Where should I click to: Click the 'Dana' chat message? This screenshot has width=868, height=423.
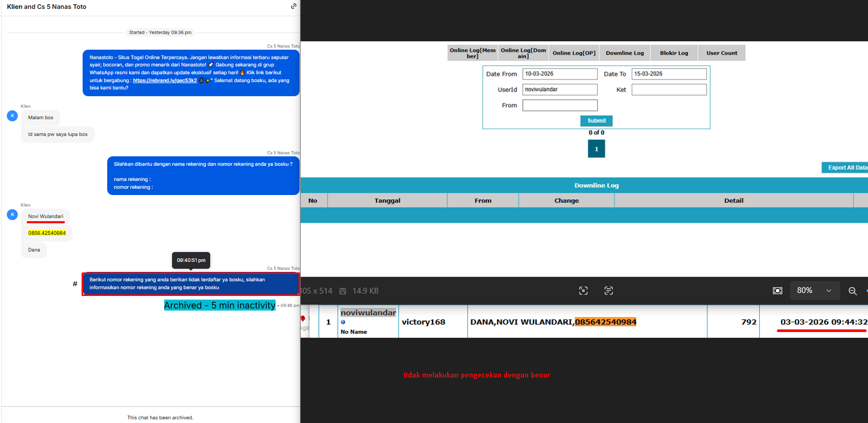[x=34, y=250]
